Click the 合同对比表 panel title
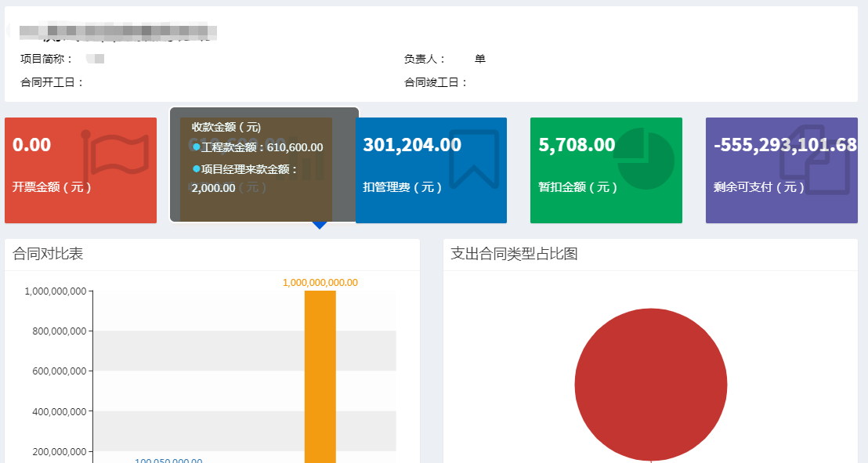Image resolution: width=868 pixels, height=463 pixels. 48,254
